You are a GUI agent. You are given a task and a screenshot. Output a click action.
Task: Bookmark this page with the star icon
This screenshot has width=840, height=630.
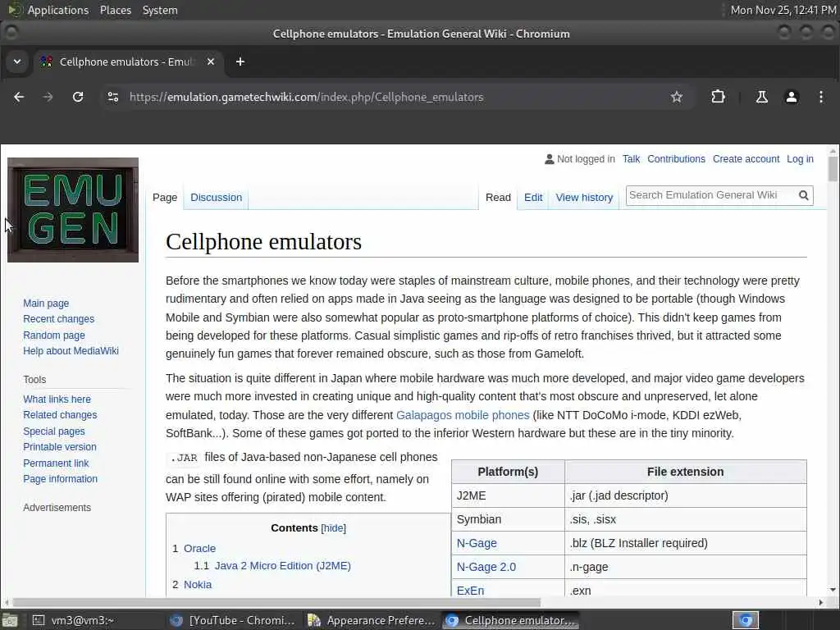click(677, 97)
